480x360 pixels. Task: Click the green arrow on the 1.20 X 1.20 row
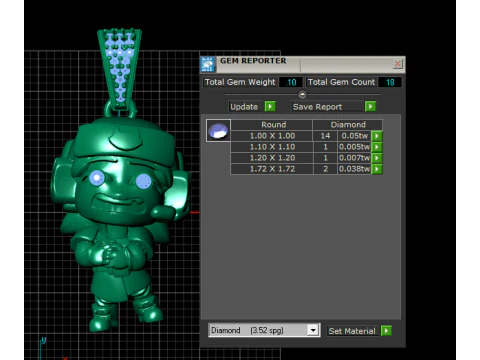[377, 158]
